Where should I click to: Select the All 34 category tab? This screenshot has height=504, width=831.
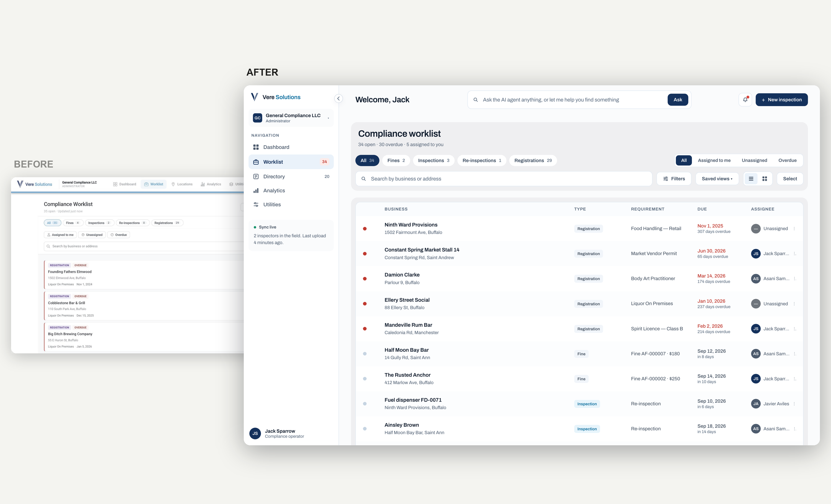pos(367,160)
